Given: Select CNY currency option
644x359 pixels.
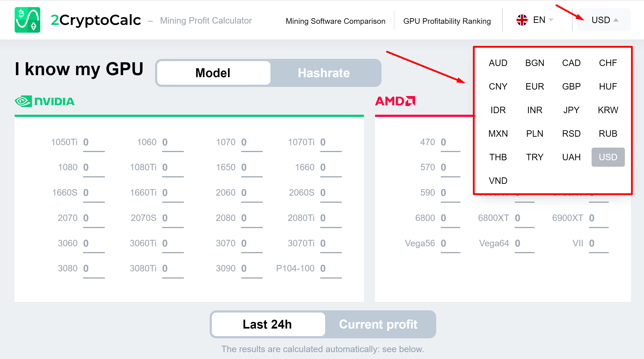Looking at the screenshot, I should [496, 86].
